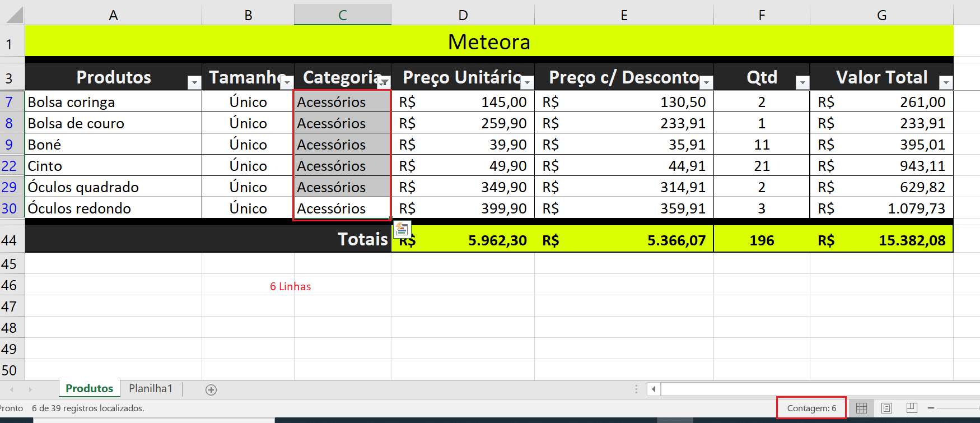Click the zoom out minus icon

(x=931, y=408)
